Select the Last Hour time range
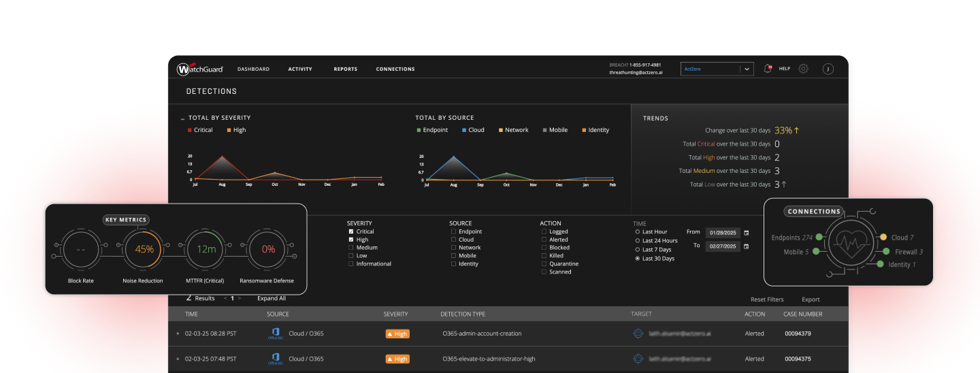Viewport: 980px width, 373px height. pyautogui.click(x=637, y=231)
